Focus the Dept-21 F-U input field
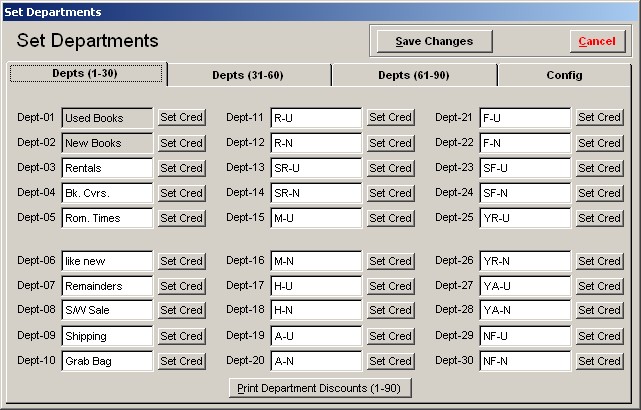This screenshot has width=641, height=410. (525, 118)
